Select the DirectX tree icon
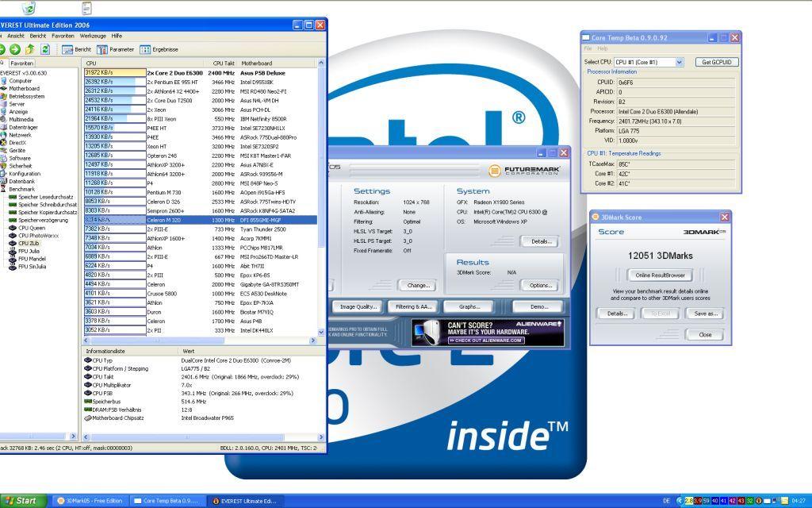Screen dimensions: 812x508 click(x=4, y=143)
